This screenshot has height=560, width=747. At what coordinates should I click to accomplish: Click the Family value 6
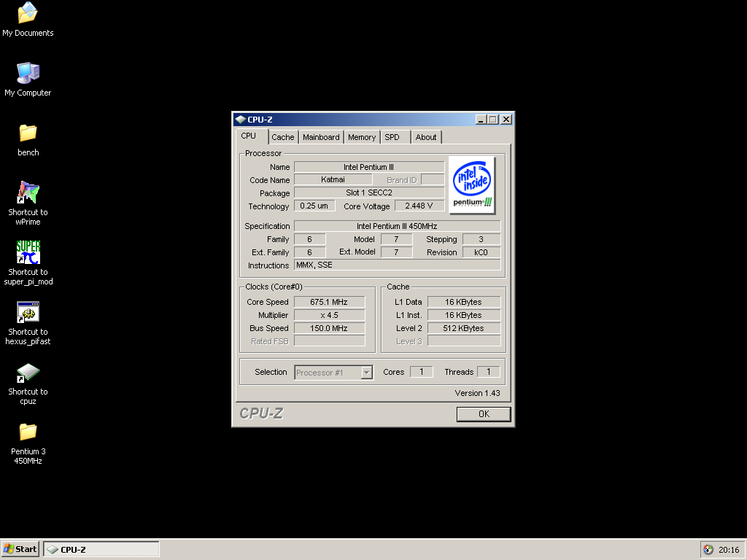click(309, 239)
